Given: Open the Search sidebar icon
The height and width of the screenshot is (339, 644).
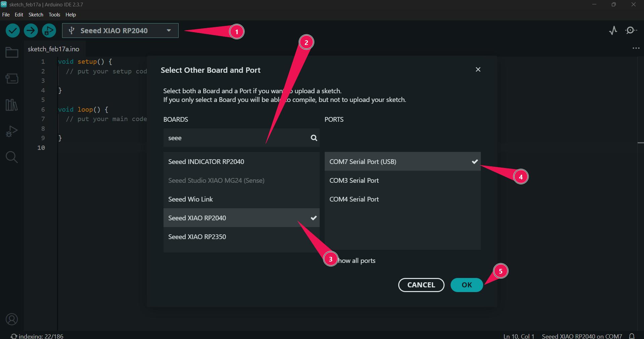Looking at the screenshot, I should pyautogui.click(x=12, y=157).
